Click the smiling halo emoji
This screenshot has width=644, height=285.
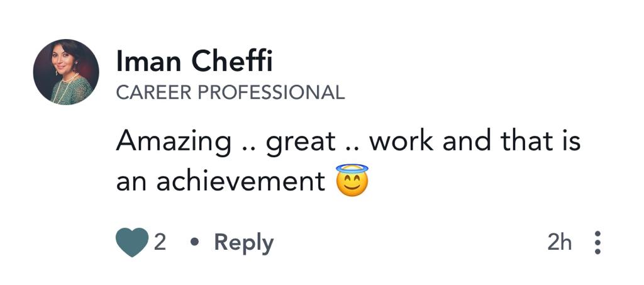[x=352, y=181]
